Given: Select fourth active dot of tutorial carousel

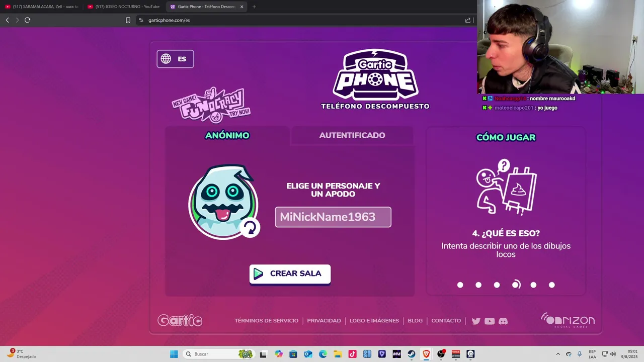Looking at the screenshot, I should coord(516,285).
